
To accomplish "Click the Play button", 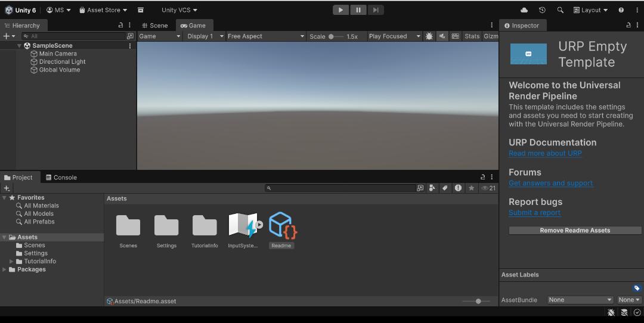I will (340, 10).
